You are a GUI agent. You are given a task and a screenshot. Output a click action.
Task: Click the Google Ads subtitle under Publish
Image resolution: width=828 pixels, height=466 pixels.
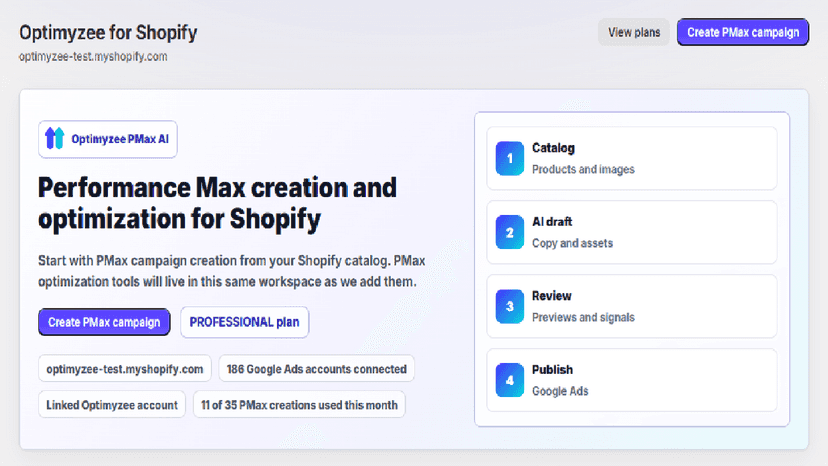point(560,391)
